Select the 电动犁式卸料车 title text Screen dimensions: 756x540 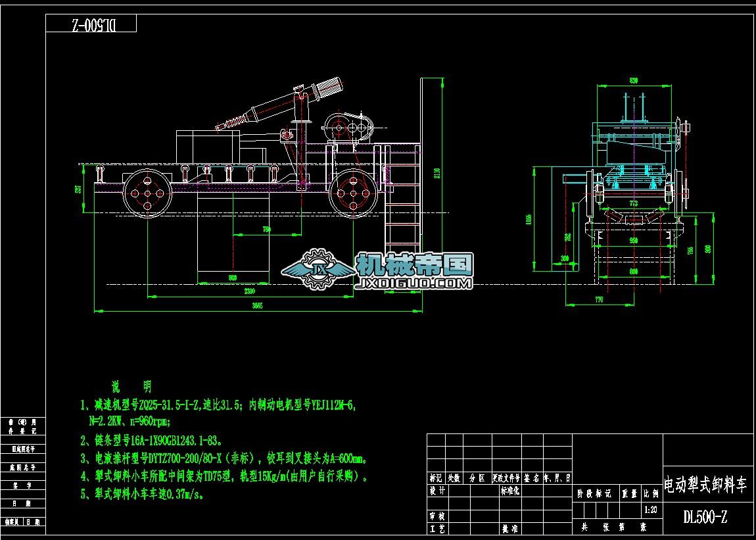click(x=705, y=485)
